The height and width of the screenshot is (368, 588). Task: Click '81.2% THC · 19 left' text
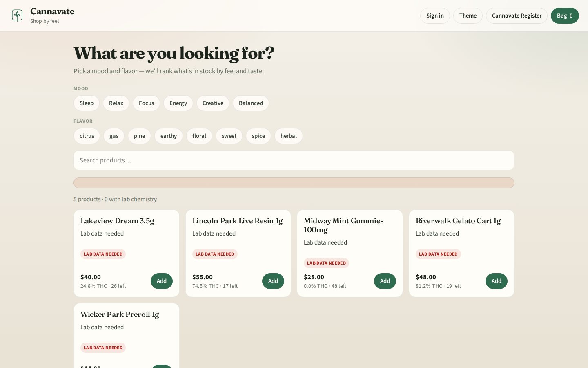pyautogui.click(x=438, y=286)
